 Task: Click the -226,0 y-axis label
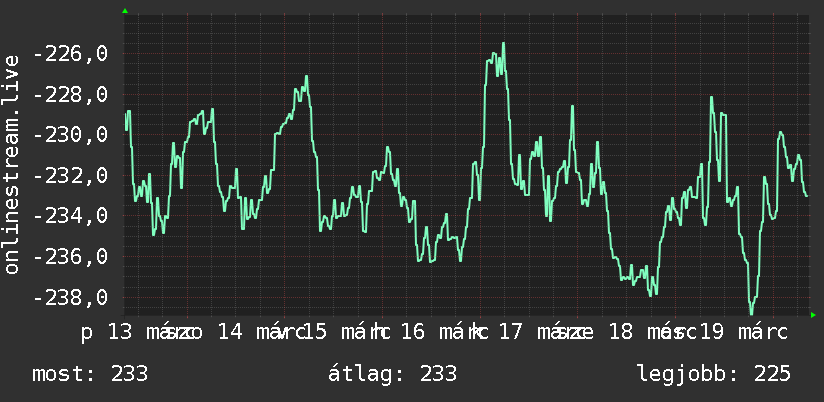pos(71,54)
